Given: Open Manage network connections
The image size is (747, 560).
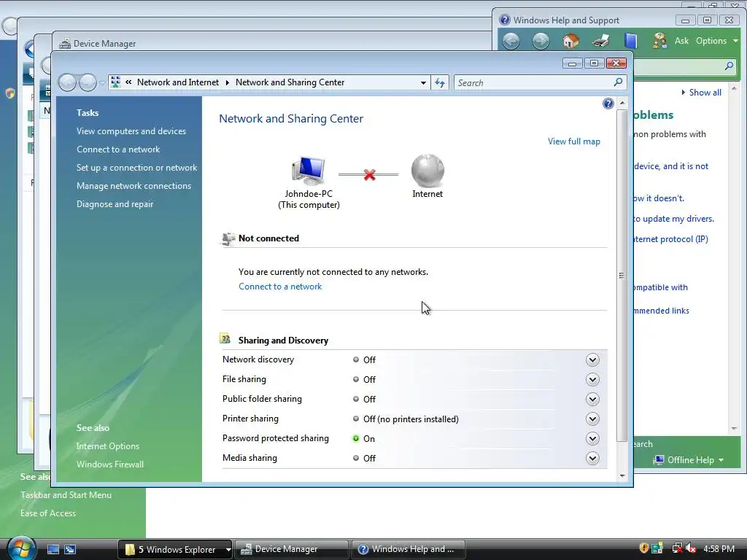Looking at the screenshot, I should pyautogui.click(x=134, y=186).
